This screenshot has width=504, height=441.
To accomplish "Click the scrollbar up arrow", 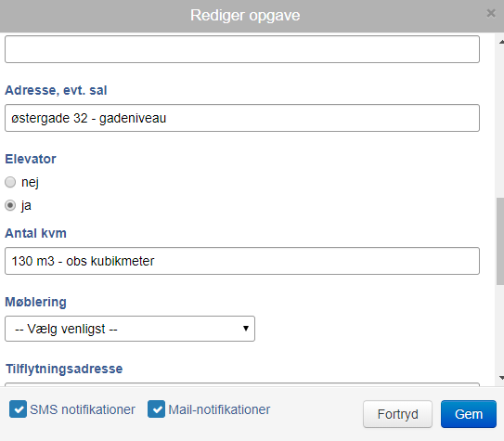I will (x=501, y=42).
